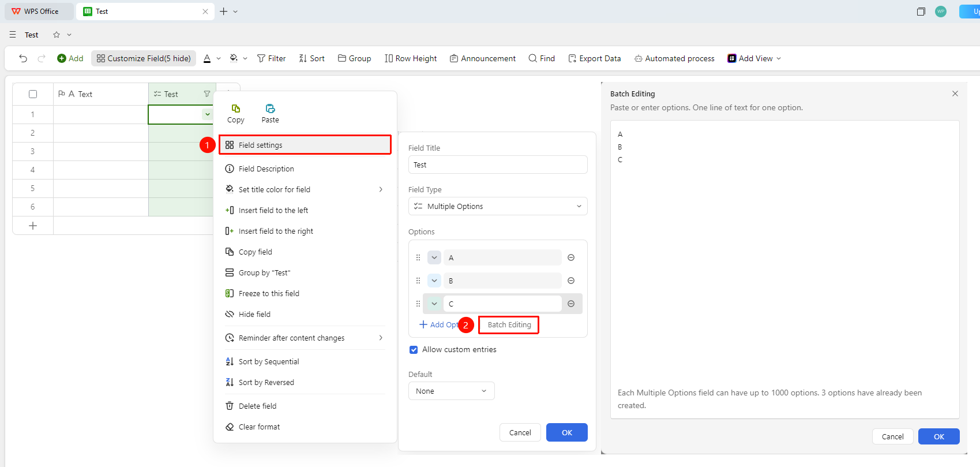This screenshot has height=467, width=980.
Task: Open the Announcement tool
Action: coord(483,58)
